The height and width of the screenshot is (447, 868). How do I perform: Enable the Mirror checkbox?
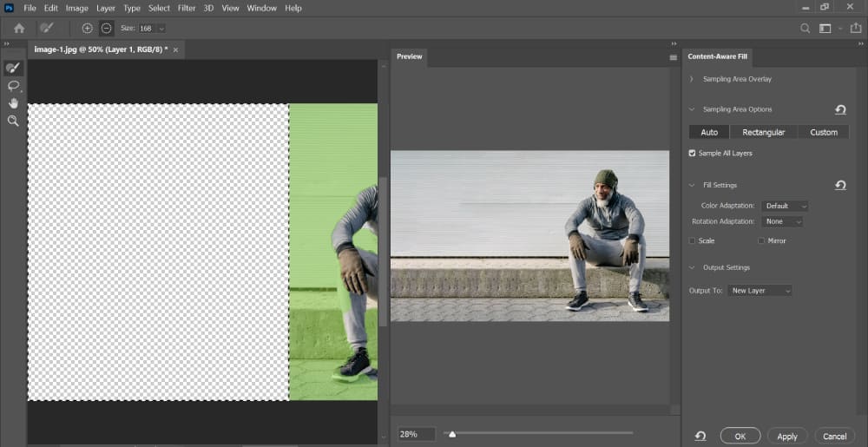coord(761,240)
